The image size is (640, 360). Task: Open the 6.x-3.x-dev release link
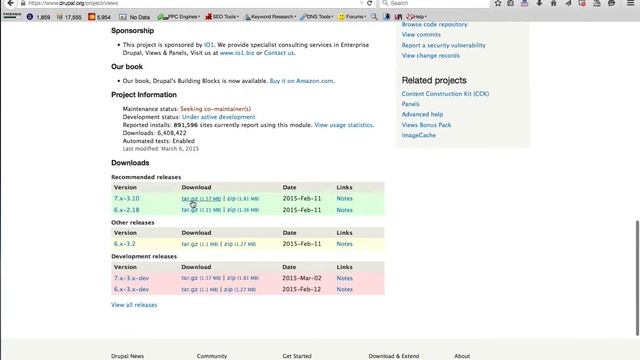click(131, 289)
